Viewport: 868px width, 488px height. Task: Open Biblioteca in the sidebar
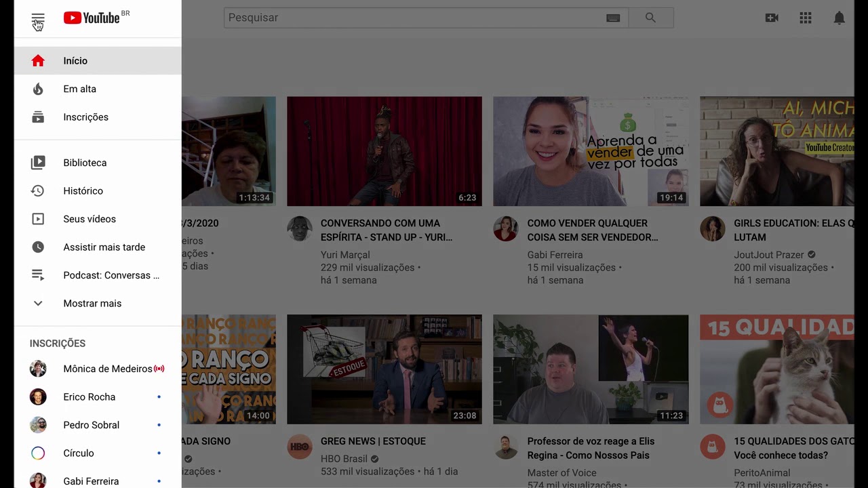(98, 163)
